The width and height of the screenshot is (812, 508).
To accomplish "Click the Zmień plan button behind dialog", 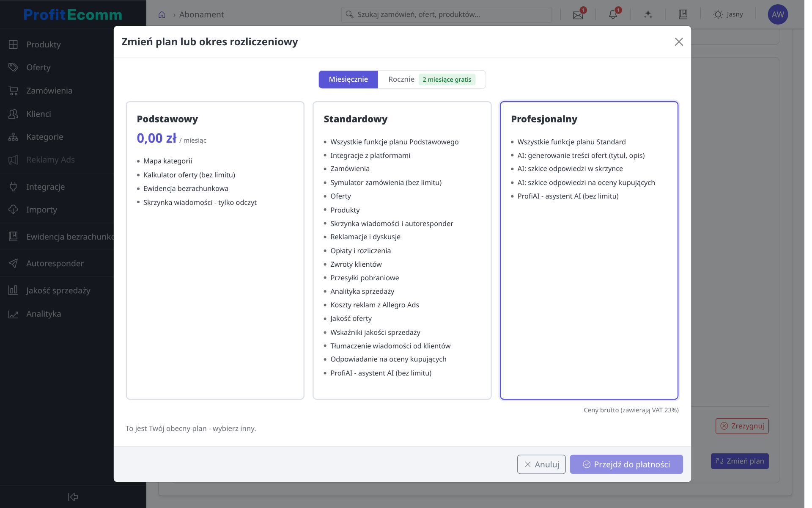I will (739, 461).
